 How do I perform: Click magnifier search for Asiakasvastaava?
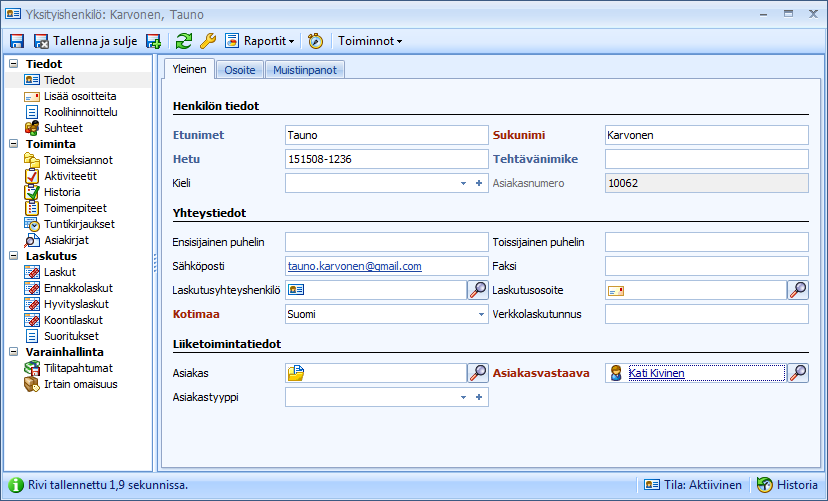pyautogui.click(x=798, y=373)
